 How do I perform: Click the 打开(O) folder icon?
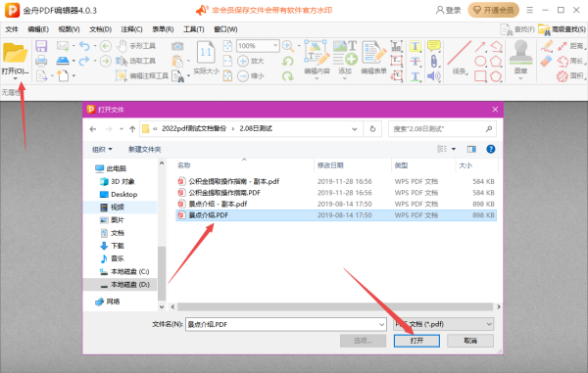tap(15, 53)
